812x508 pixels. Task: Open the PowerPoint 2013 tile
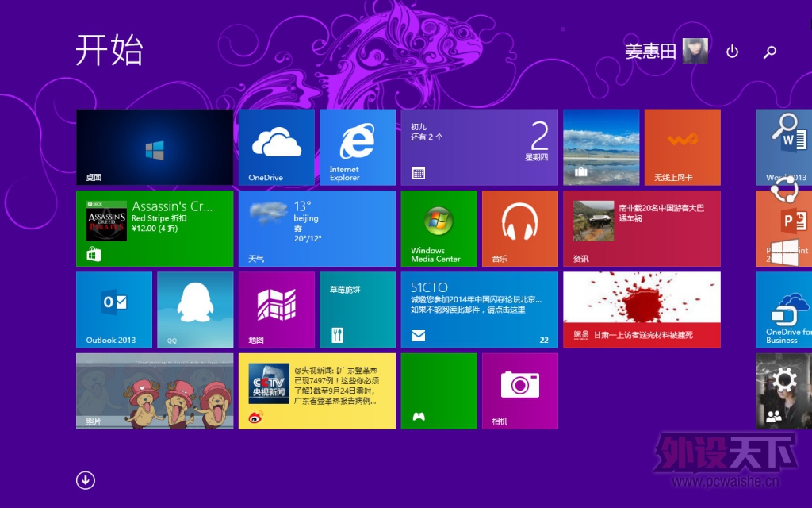pyautogui.click(x=784, y=229)
